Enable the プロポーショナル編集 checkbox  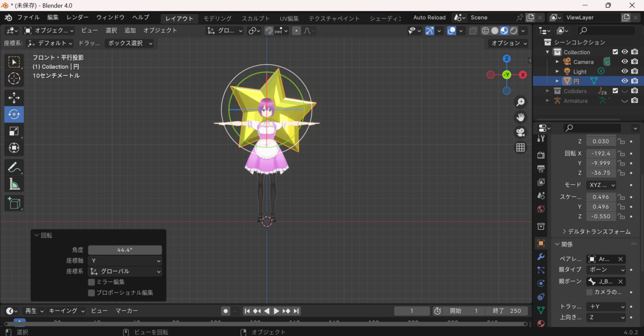point(91,293)
